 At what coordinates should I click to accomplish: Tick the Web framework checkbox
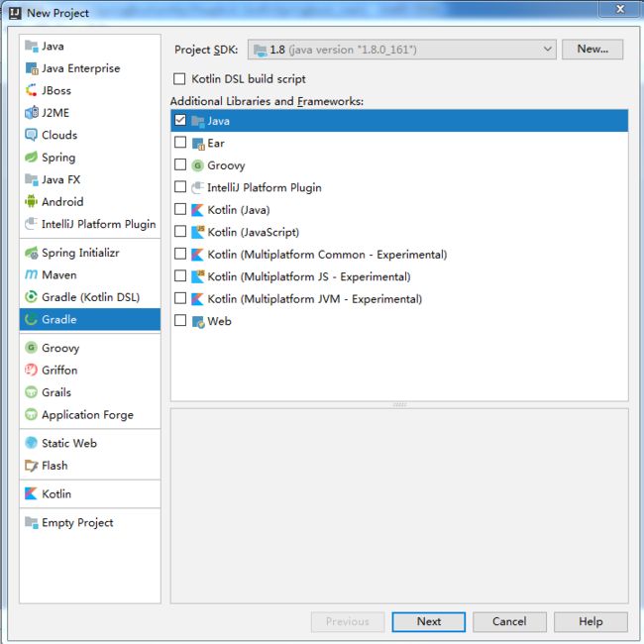point(180,320)
